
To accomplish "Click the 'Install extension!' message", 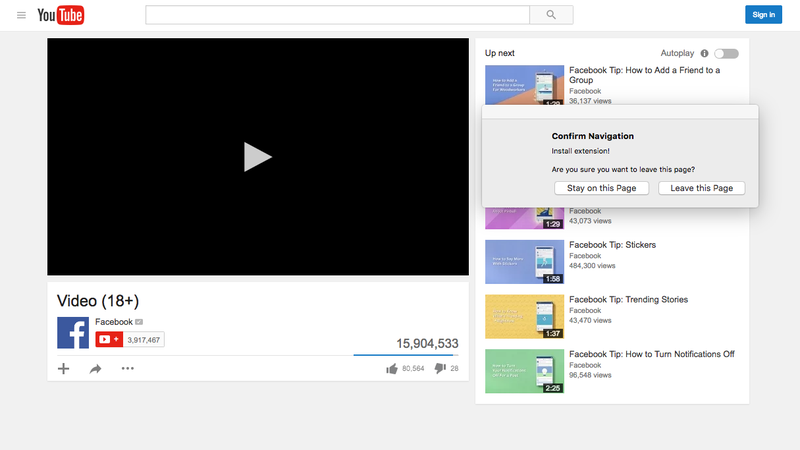I will [x=580, y=151].
